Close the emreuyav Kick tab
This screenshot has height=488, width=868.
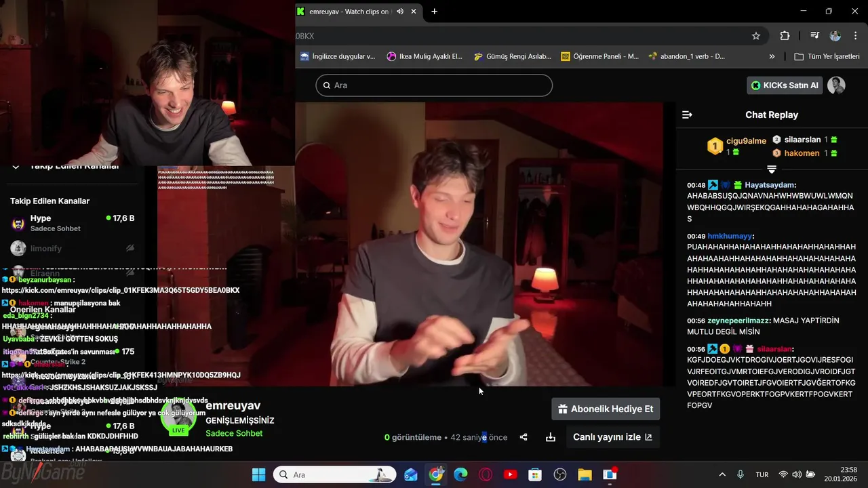click(414, 12)
